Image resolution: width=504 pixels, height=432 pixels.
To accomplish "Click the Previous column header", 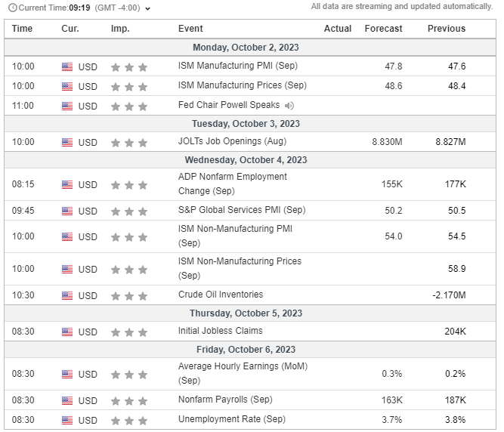I will [446, 29].
